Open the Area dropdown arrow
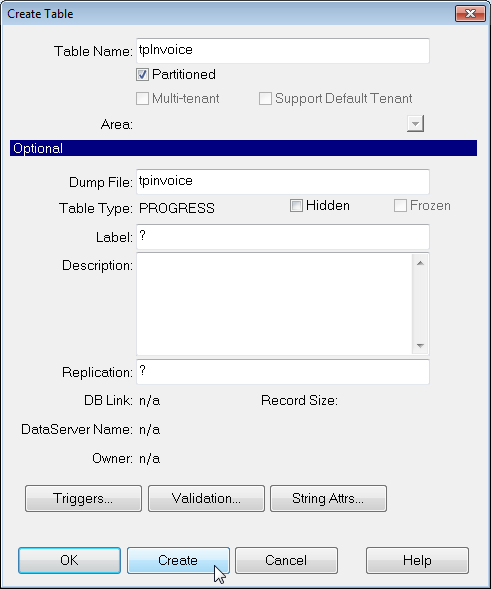Viewport: 491px width, 589px height. coord(415,124)
